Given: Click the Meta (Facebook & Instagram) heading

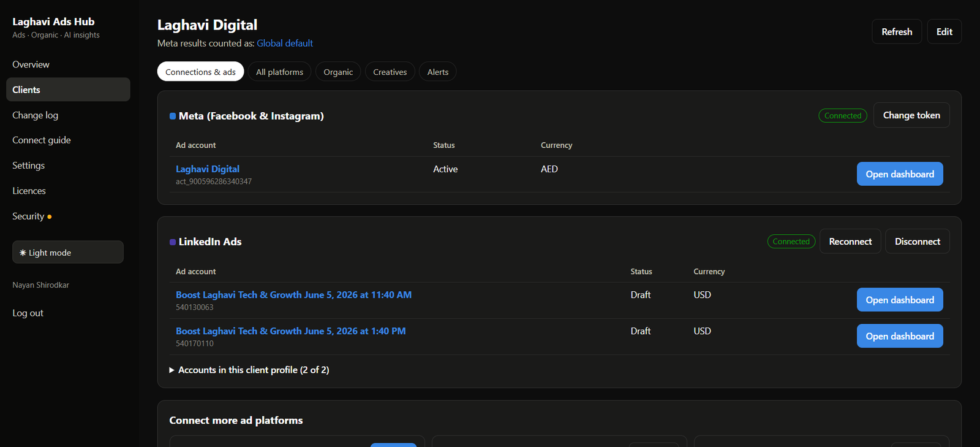Looking at the screenshot, I should coord(251,116).
